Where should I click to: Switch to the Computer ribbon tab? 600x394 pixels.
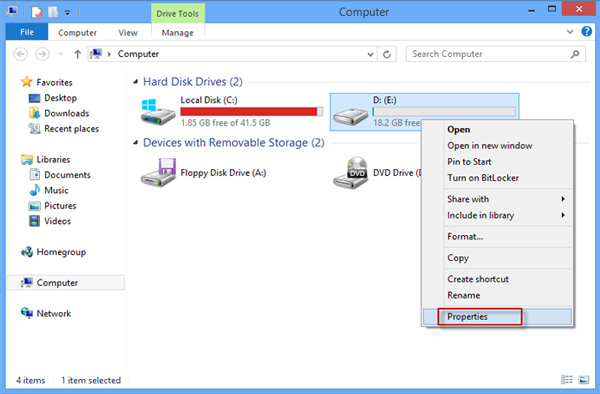(x=77, y=33)
